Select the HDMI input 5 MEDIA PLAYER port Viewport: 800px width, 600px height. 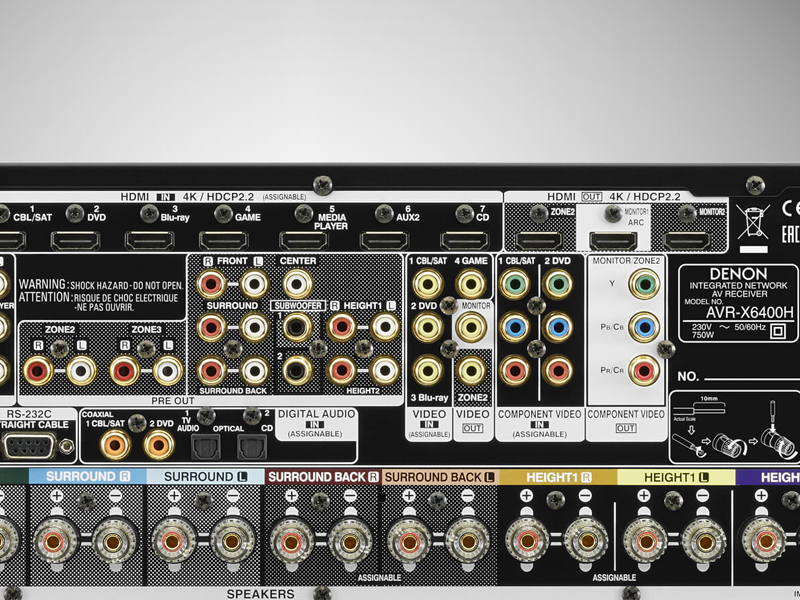(304, 240)
